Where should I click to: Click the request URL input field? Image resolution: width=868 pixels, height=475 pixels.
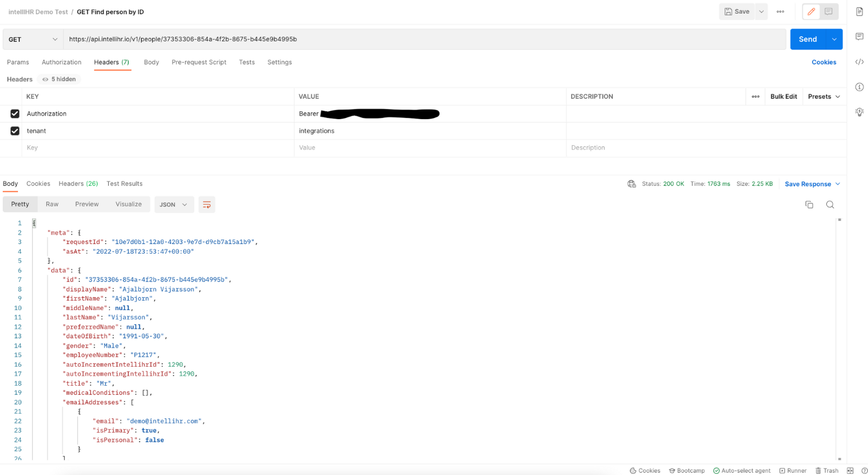pyautogui.click(x=425, y=39)
